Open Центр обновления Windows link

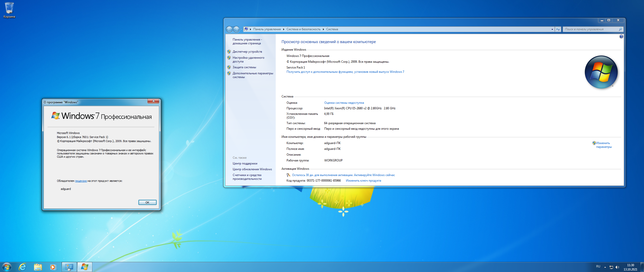[252, 169]
